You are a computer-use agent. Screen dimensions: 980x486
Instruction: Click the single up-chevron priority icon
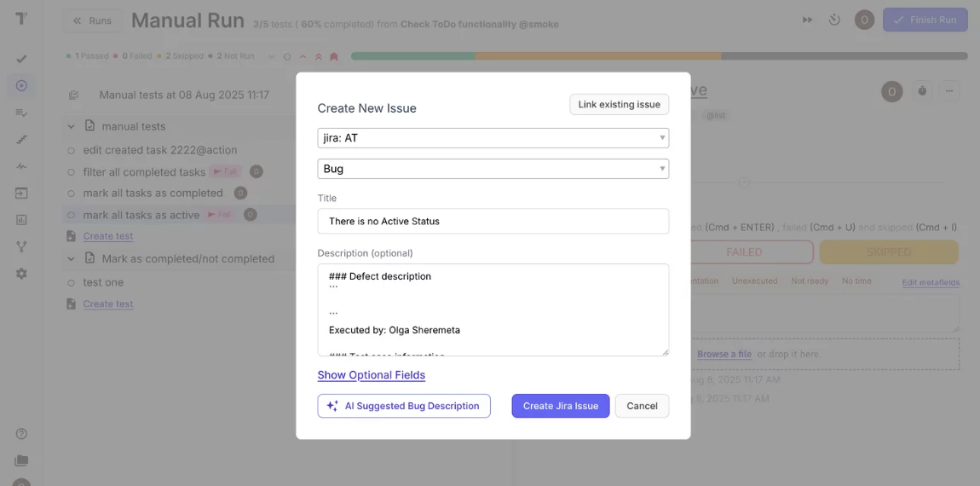point(303,56)
